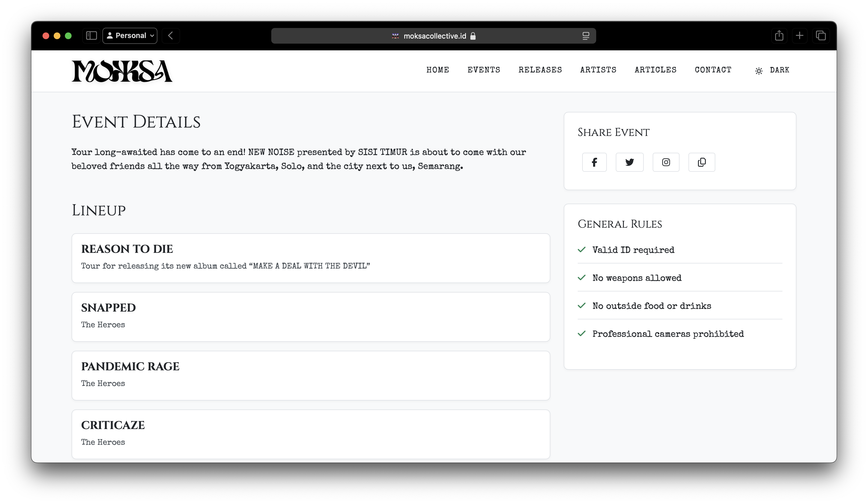The height and width of the screenshot is (504, 868).
Task: Go to the ARTISTS page
Action: (598, 70)
